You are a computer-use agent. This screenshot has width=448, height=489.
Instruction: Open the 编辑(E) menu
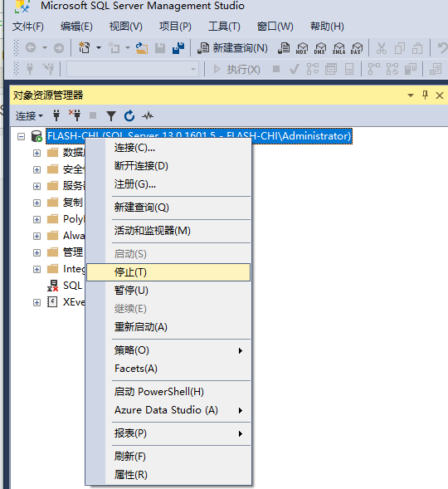(x=76, y=27)
